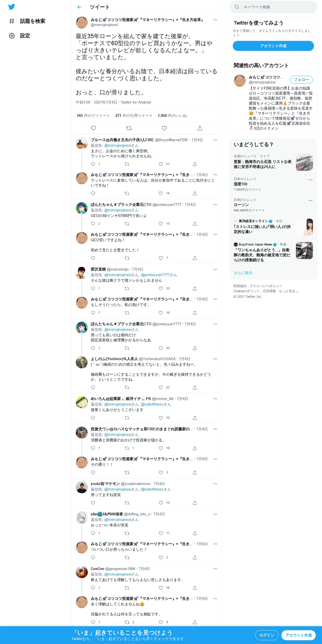Open more options for the 湿度100 trend
The height and width of the screenshot is (644, 322).
310,180
